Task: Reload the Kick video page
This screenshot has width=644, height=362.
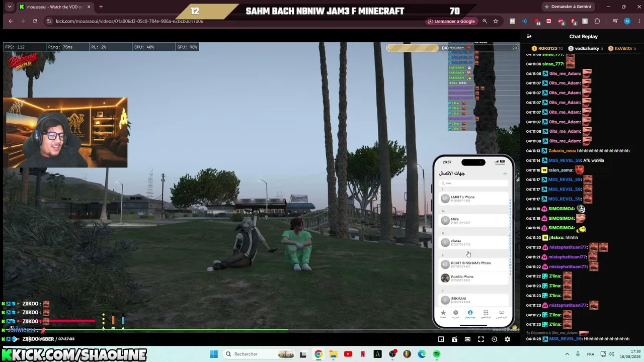Action: (x=35, y=21)
